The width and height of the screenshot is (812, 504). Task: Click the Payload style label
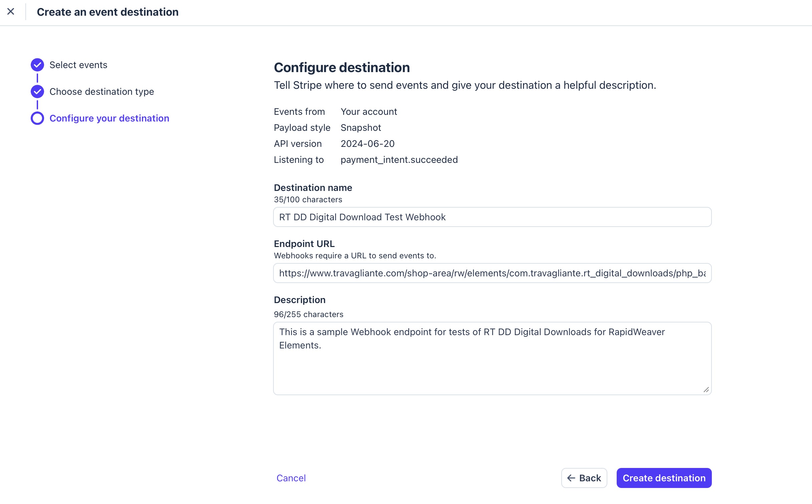[302, 128]
